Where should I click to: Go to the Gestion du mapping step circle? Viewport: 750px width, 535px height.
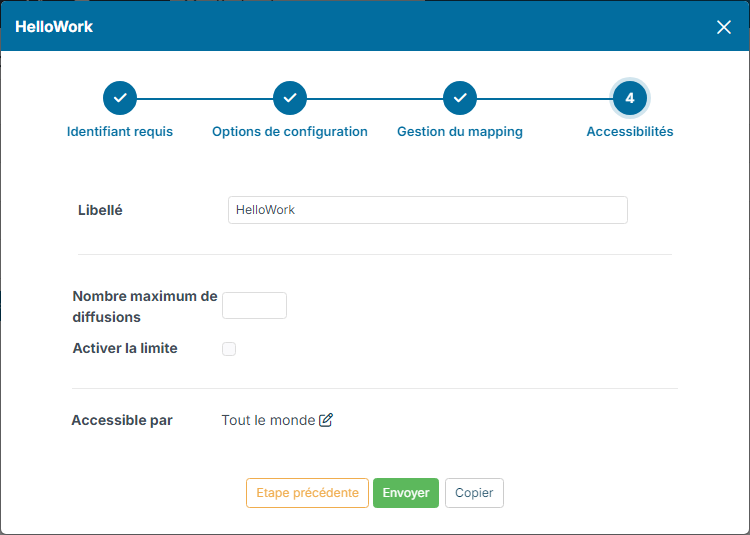460,98
